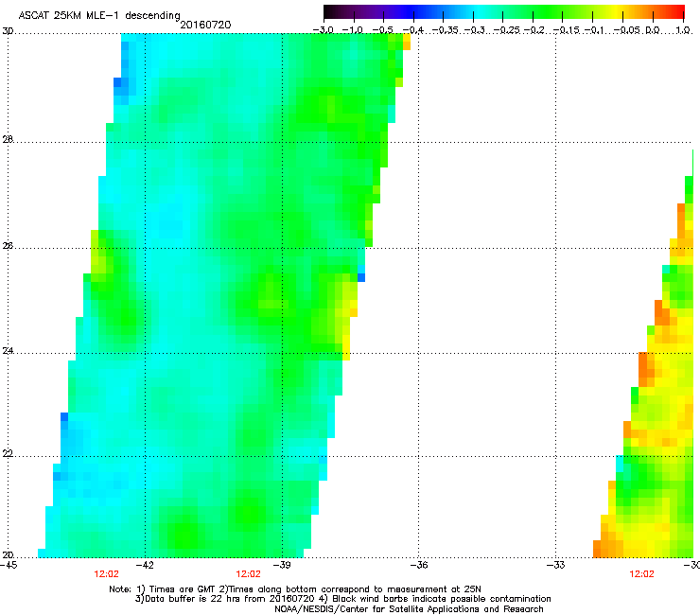This screenshot has height=615, width=700.
Task: Click the '-0.3' color bar label
Action: coord(474,30)
